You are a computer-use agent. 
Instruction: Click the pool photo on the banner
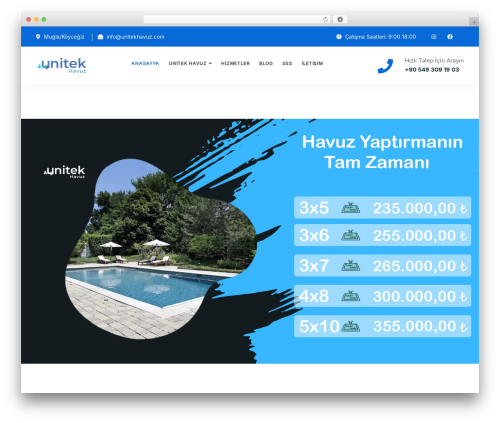pyautogui.click(x=161, y=249)
